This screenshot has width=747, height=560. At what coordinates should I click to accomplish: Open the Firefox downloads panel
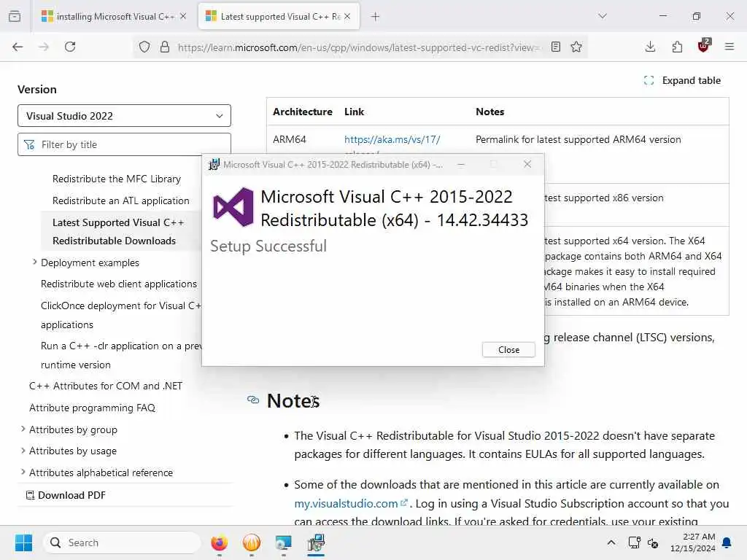tap(650, 47)
